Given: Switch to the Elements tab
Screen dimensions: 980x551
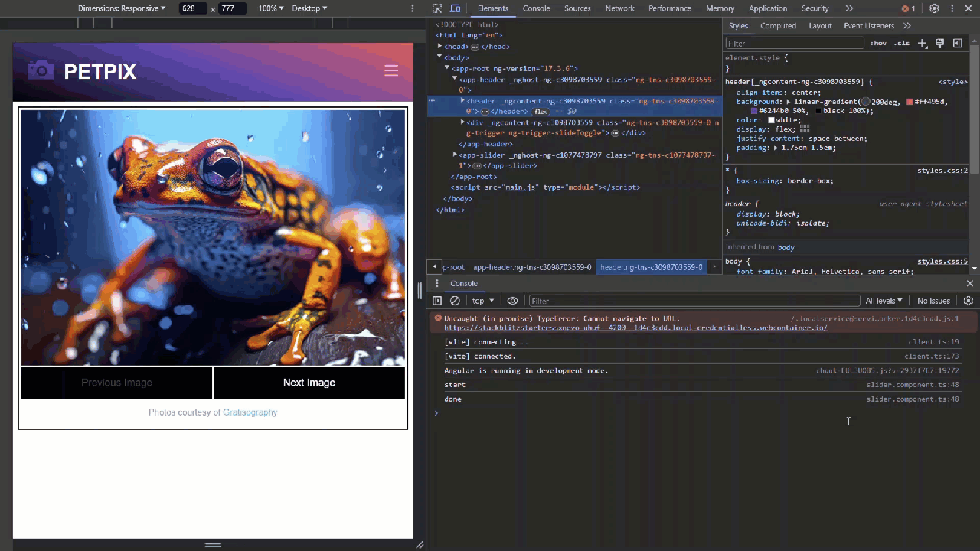Looking at the screenshot, I should pos(492,8).
